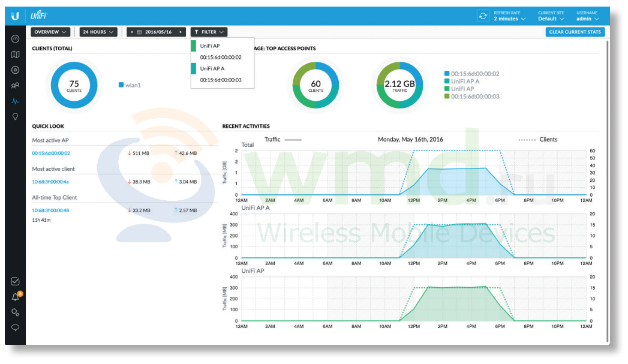Click the Traffic legend label
Viewport: 628px width, 364px height.
coord(272,140)
